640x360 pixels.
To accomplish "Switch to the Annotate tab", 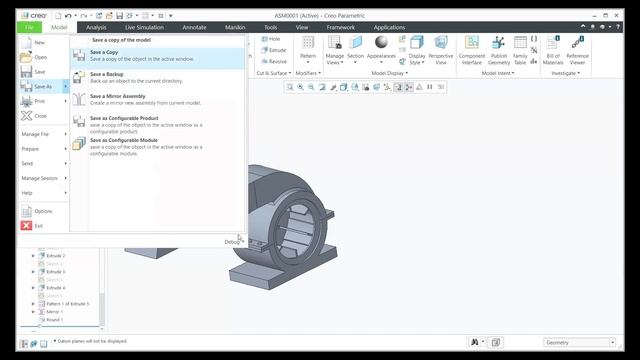I will pyautogui.click(x=194, y=27).
